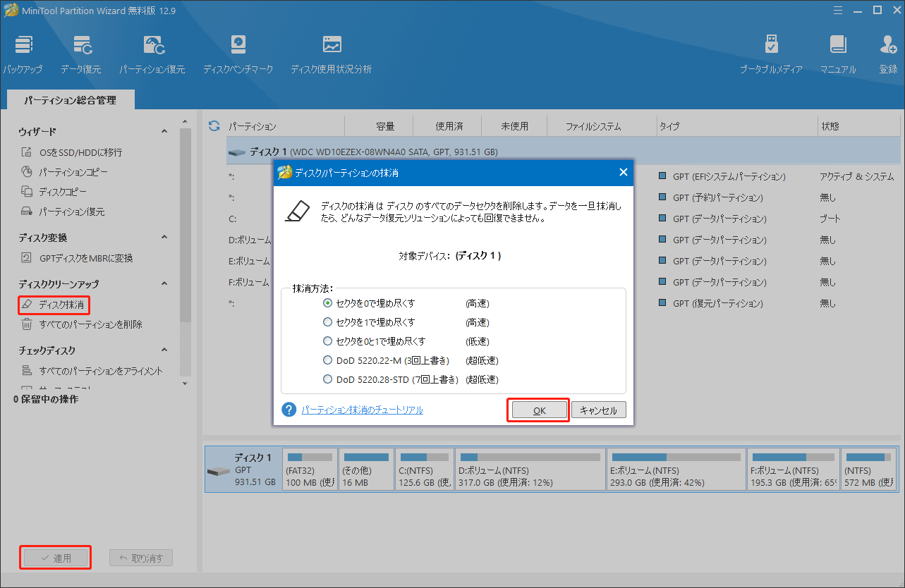Select C:(NTFS) 125.6 GB block
This screenshot has width=905, height=588.
pos(424,469)
